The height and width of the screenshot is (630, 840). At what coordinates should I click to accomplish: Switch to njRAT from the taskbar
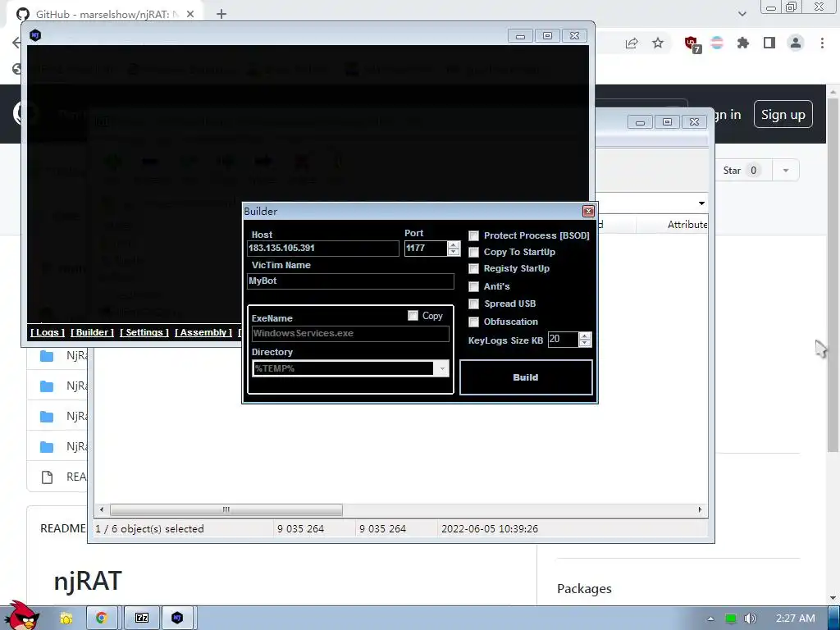click(x=177, y=619)
